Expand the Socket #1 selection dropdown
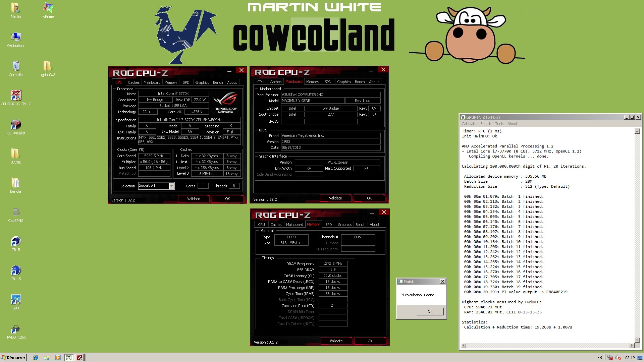The height and width of the screenshot is (362, 644). tap(171, 186)
